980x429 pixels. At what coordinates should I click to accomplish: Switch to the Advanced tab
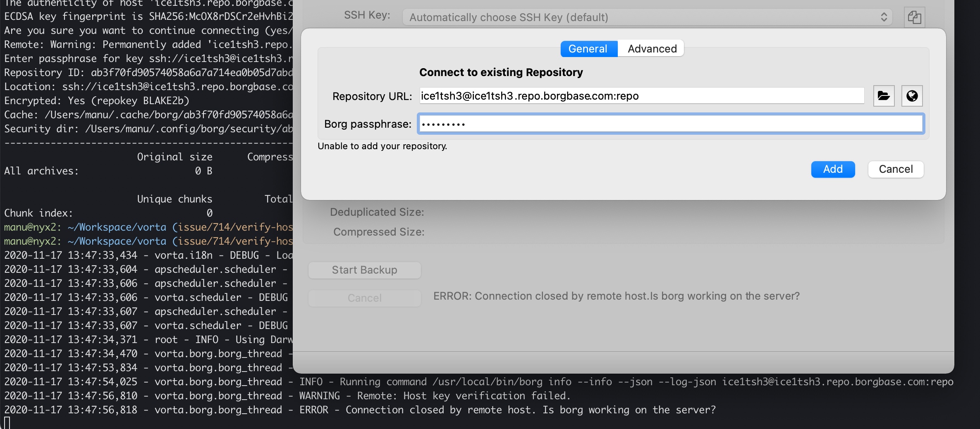tap(652, 49)
